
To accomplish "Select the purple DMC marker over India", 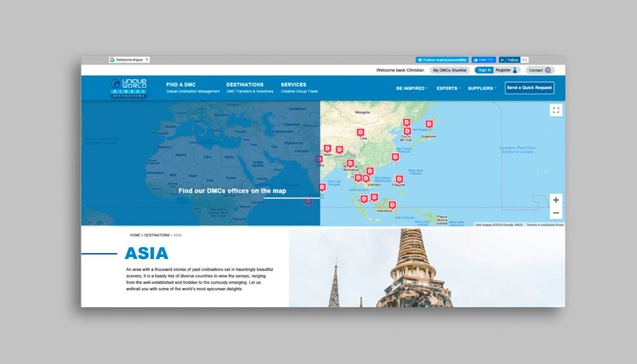I will pos(319,159).
